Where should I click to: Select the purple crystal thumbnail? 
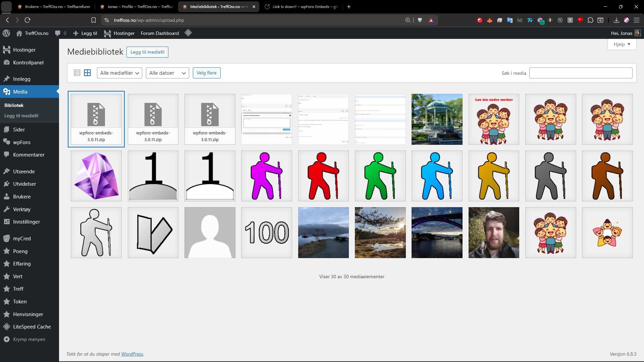(x=96, y=176)
